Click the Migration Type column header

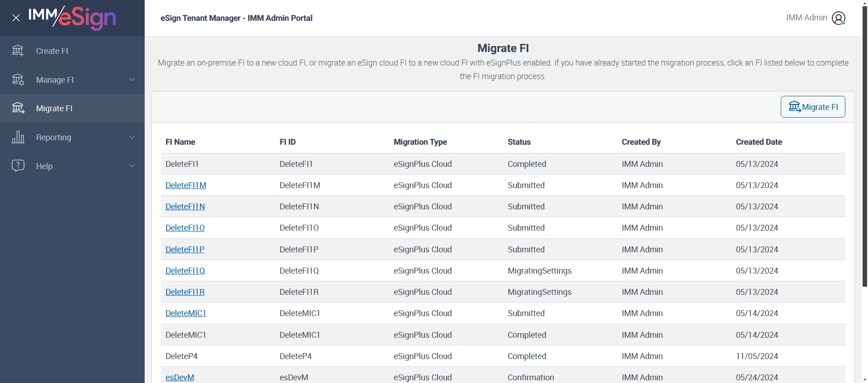(x=420, y=142)
